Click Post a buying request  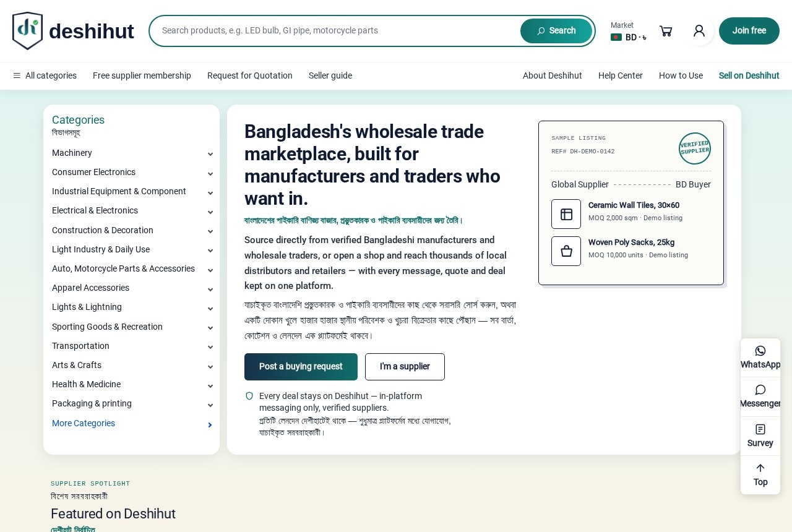click(x=301, y=367)
